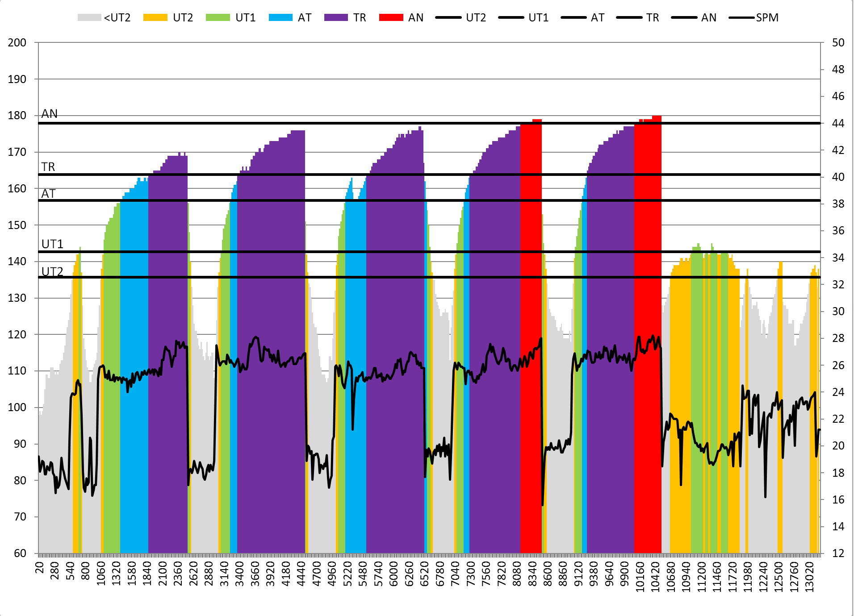Viewport: 854px width, 616px height.
Task: Click the gray <UT2 legend swatch
Action: pos(89,18)
